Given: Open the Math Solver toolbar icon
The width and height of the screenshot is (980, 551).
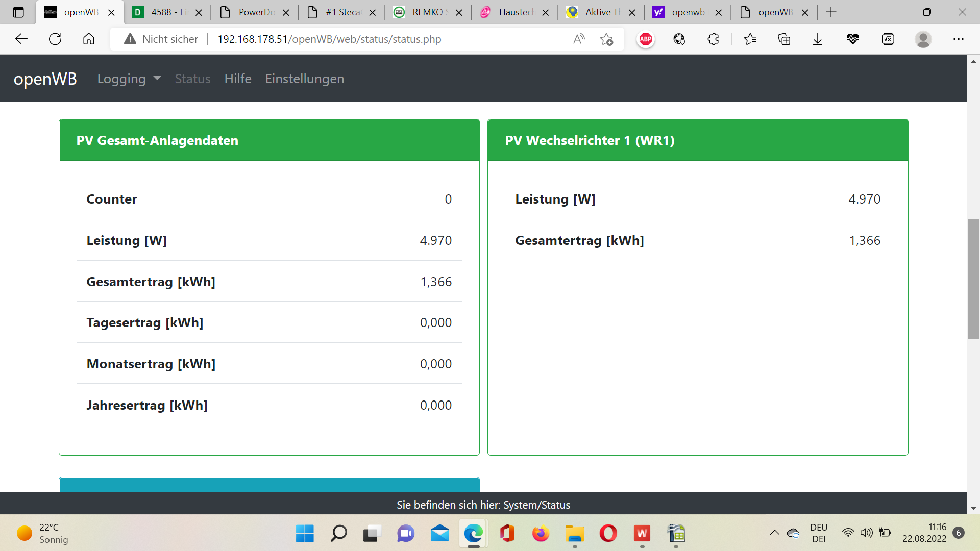Looking at the screenshot, I should [888, 39].
